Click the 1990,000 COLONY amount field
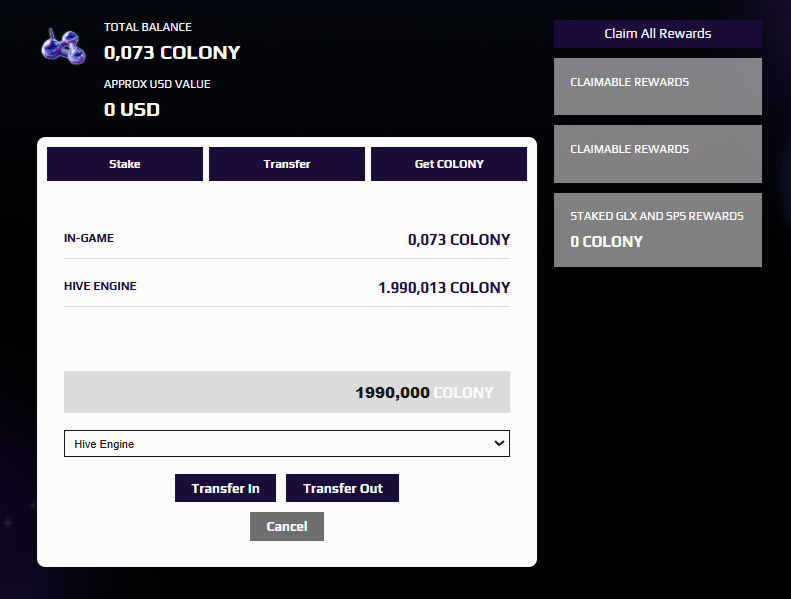This screenshot has width=791, height=599. coord(287,393)
